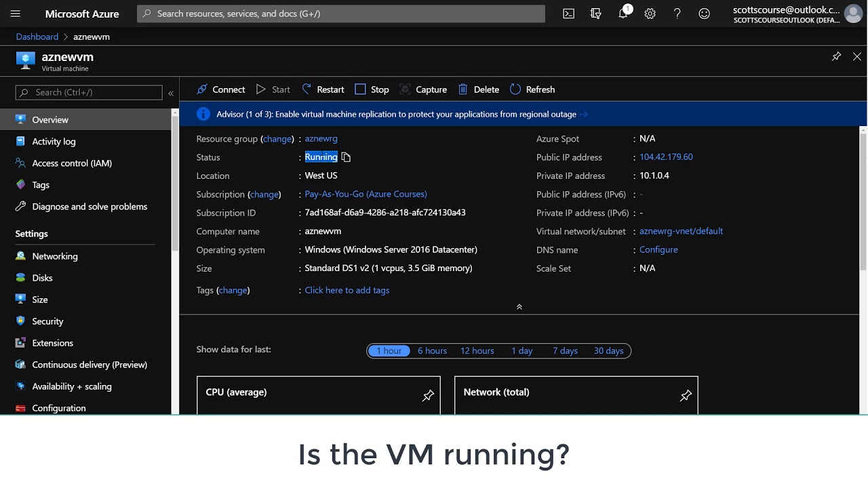Open Configuration in sidebar
This screenshot has height=488, width=868.
[x=85, y=408]
